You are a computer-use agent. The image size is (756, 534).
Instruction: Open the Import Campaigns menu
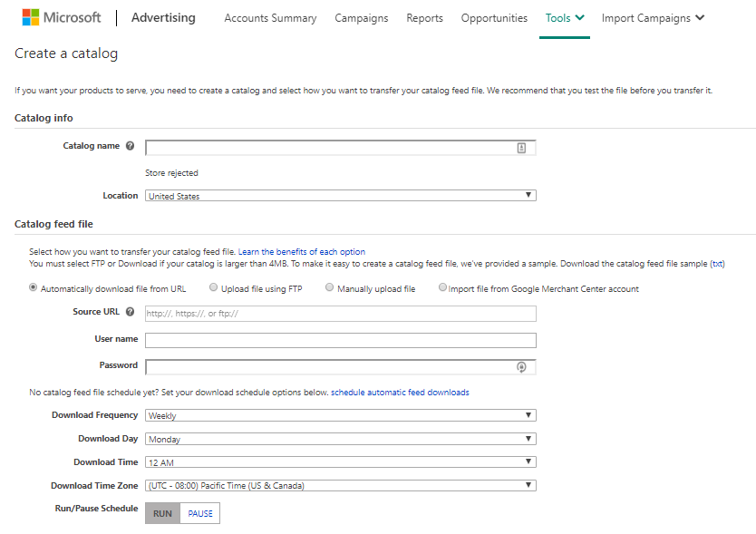[653, 18]
